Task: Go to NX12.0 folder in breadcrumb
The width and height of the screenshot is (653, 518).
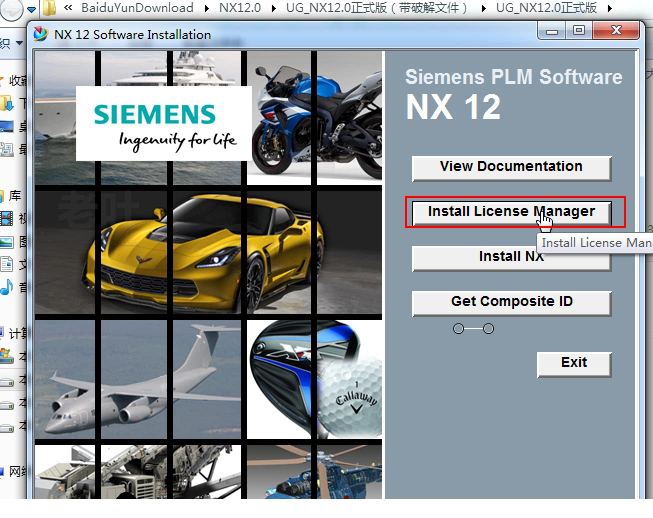Action: coord(240,8)
